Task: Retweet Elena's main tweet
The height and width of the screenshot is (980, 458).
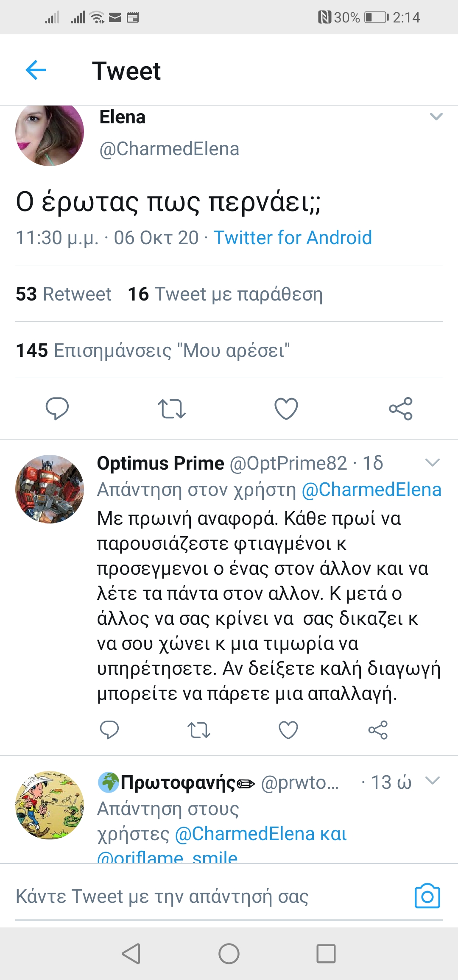Action: point(171,409)
